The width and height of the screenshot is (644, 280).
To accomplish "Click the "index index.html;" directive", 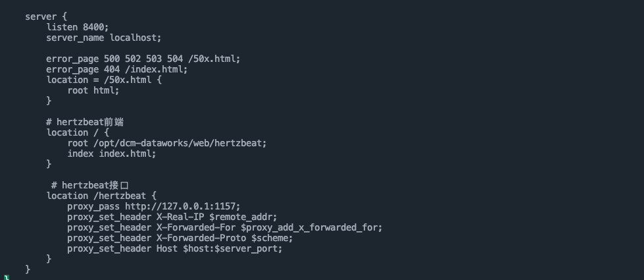I will (x=111, y=154).
